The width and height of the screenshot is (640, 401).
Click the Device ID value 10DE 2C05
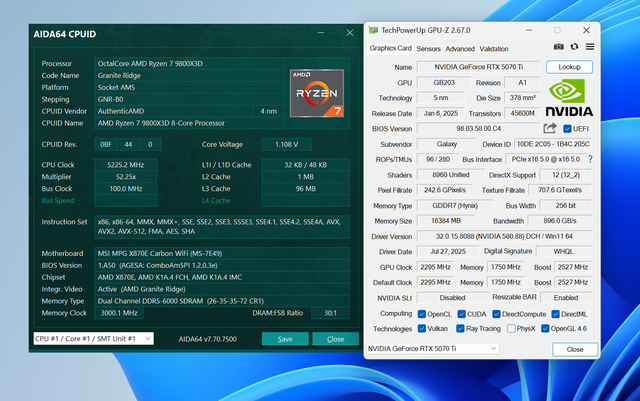553,144
